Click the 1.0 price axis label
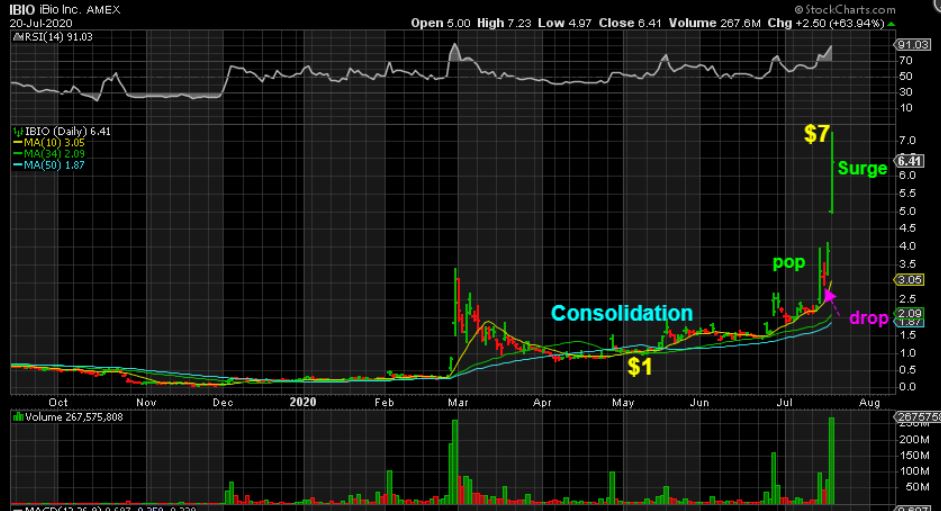Image resolution: width=941 pixels, height=511 pixels. pos(907,352)
